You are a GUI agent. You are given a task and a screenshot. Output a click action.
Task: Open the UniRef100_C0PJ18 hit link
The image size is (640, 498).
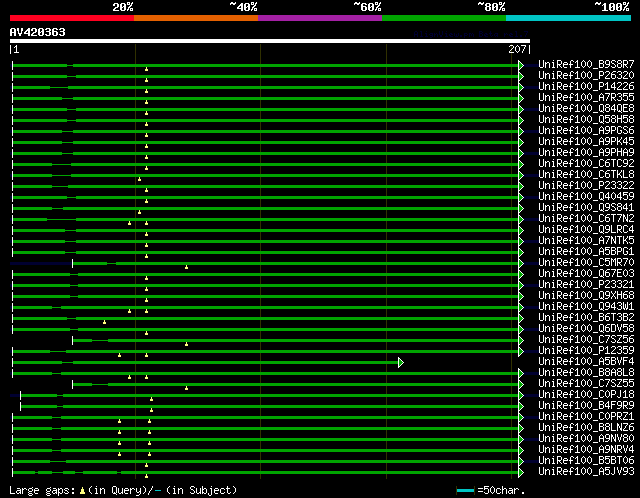pos(585,394)
